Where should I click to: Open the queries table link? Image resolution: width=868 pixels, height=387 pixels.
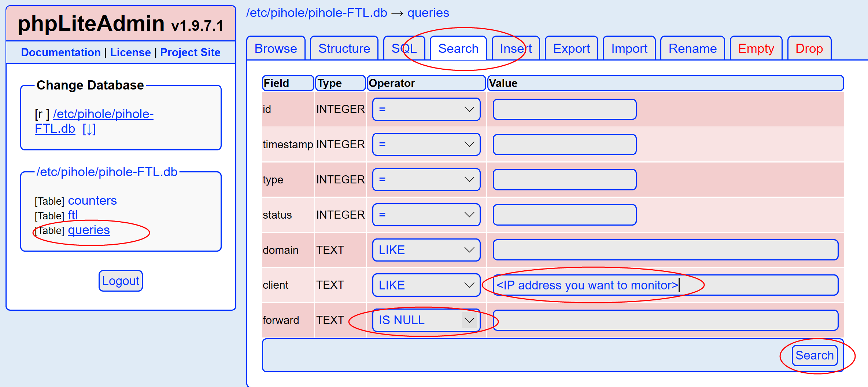(x=89, y=230)
